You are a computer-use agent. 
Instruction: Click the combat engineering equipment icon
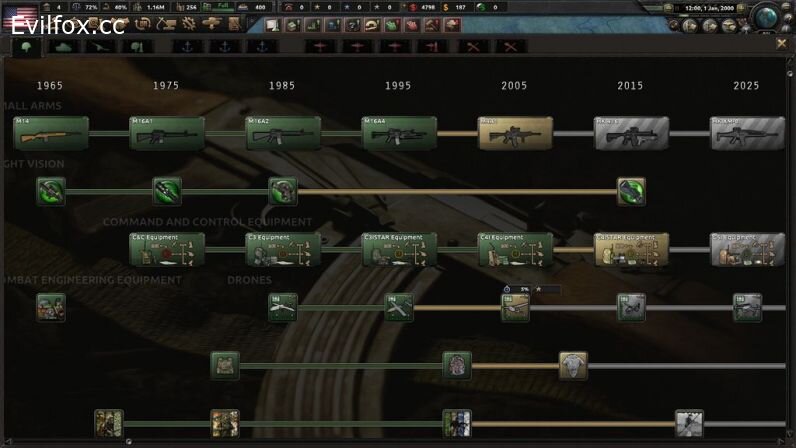click(50, 307)
